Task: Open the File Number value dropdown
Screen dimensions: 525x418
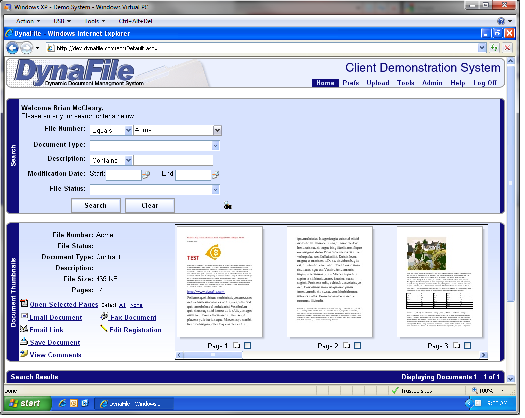Action: coord(217,130)
